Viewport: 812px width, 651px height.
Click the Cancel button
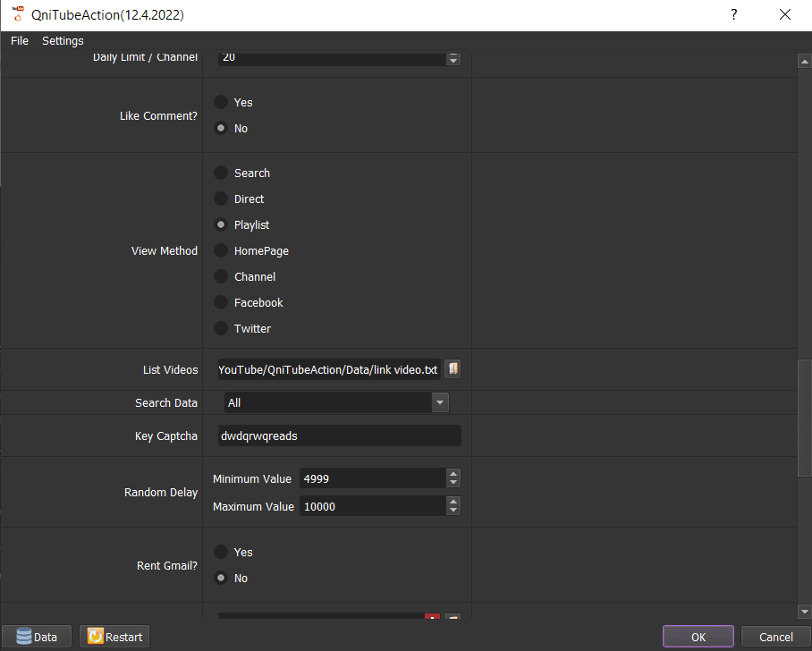tap(775, 637)
